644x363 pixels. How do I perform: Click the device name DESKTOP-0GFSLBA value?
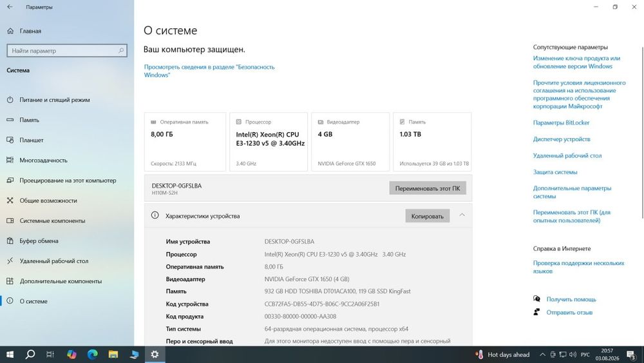[289, 242]
